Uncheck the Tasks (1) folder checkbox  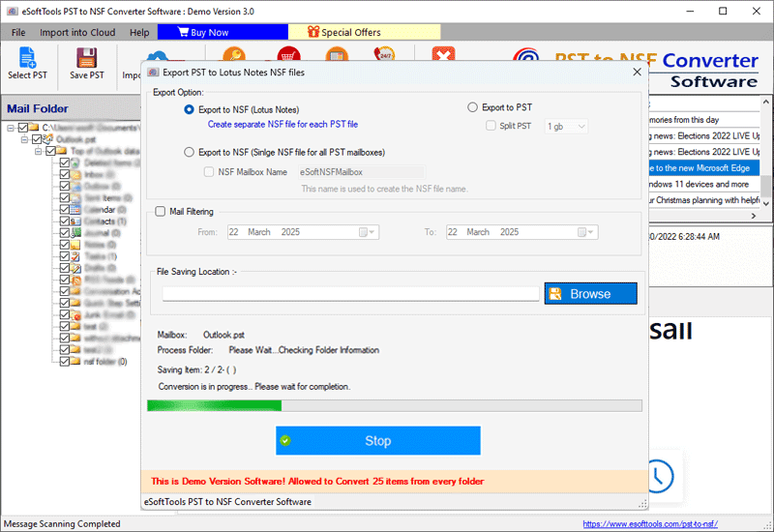64,256
